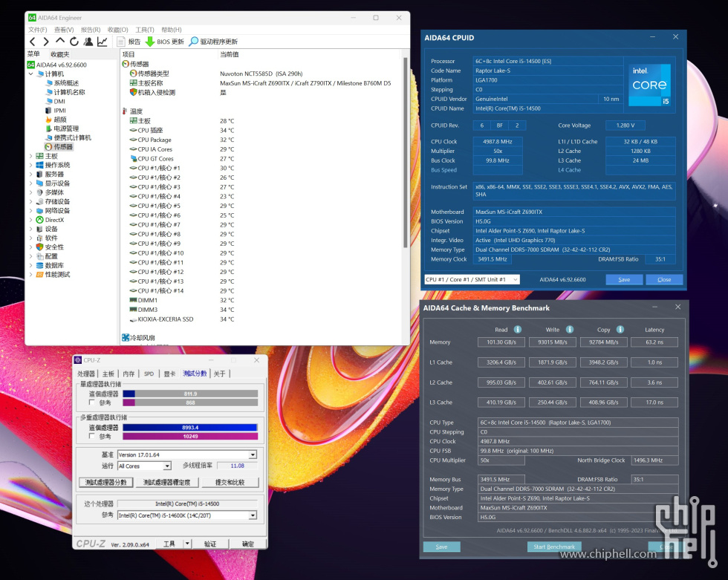Open the user profile icon in AIDA64 toolbar
This screenshot has height=580, width=728.
tap(88, 42)
